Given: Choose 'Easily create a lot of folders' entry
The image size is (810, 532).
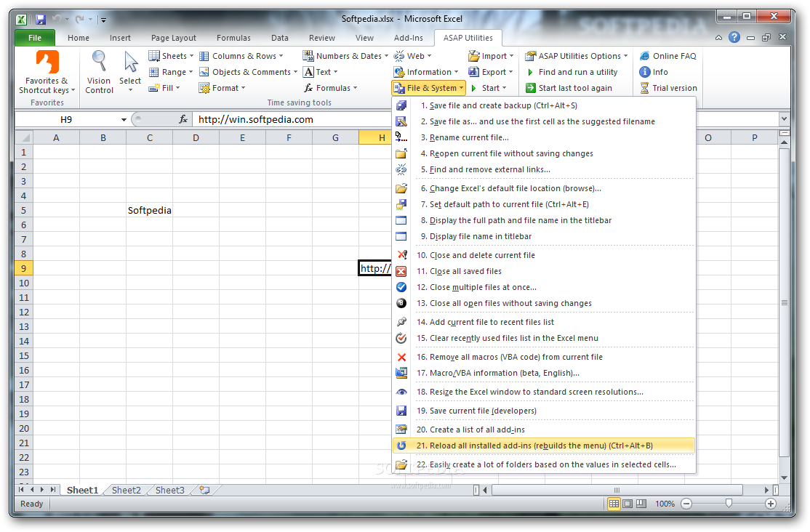Looking at the screenshot, I should click(544, 464).
